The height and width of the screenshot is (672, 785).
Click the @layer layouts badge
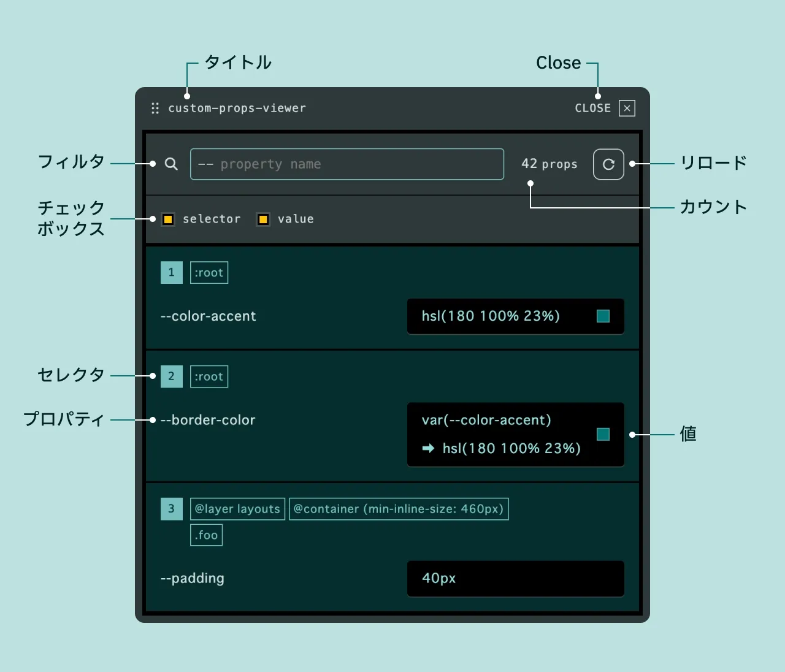(237, 509)
